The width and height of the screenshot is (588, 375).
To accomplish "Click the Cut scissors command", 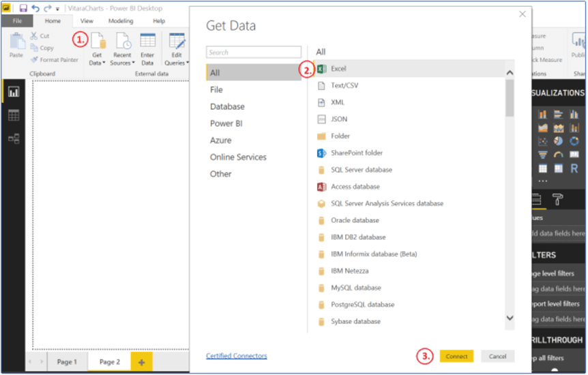I will [x=40, y=35].
